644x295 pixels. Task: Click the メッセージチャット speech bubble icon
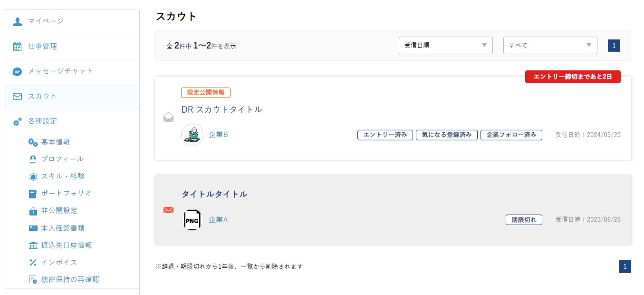pos(18,71)
